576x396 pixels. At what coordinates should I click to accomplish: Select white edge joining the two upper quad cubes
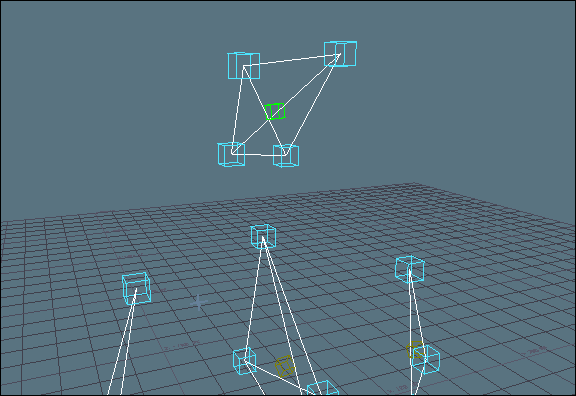[292, 61]
